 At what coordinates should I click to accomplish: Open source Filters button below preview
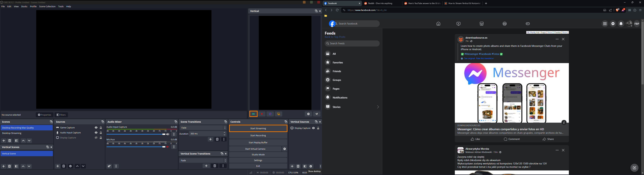click(x=61, y=115)
